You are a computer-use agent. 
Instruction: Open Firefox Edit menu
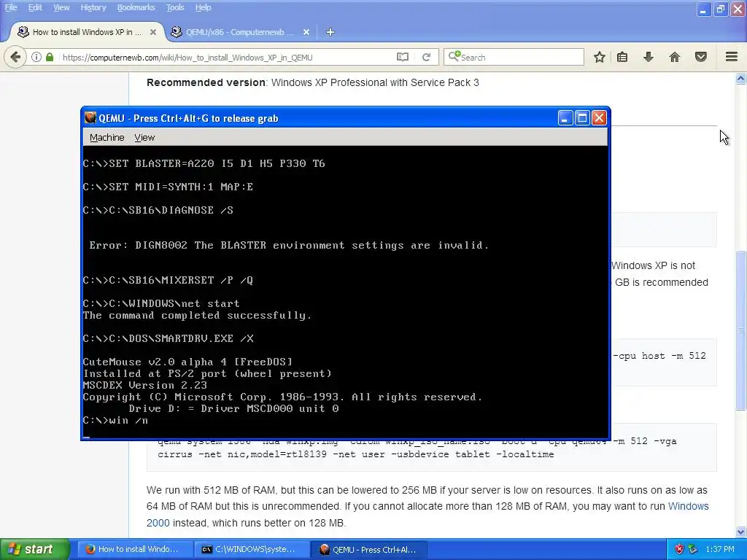(35, 7)
